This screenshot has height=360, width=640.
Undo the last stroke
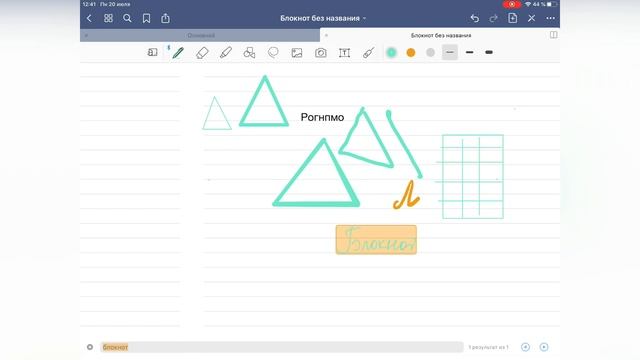click(x=474, y=18)
